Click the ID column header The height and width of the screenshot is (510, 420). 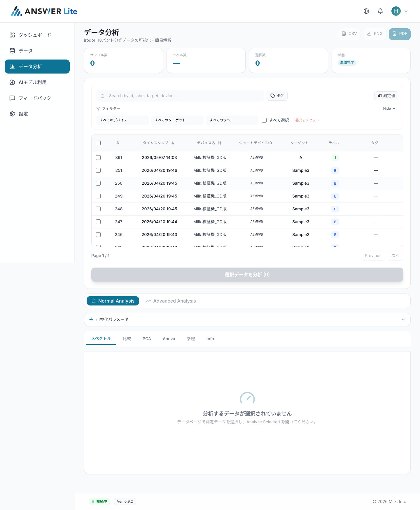pos(117,143)
